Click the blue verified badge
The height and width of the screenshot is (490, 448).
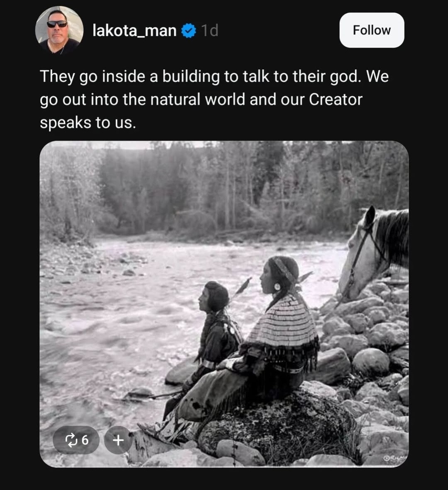coord(189,31)
